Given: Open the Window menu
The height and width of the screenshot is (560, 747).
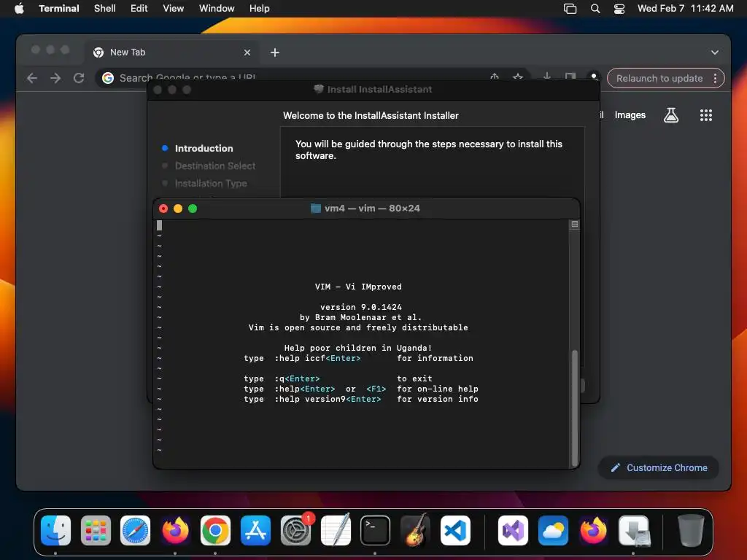Looking at the screenshot, I should 217,8.
